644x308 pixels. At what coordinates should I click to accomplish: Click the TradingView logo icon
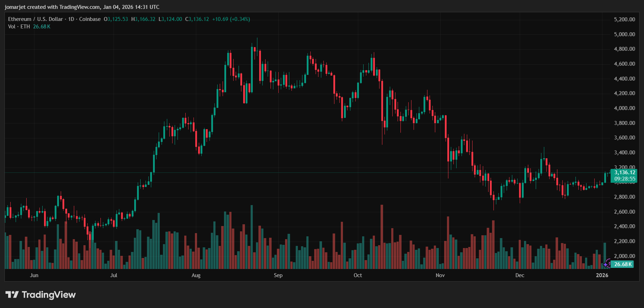pyautogui.click(x=12, y=295)
